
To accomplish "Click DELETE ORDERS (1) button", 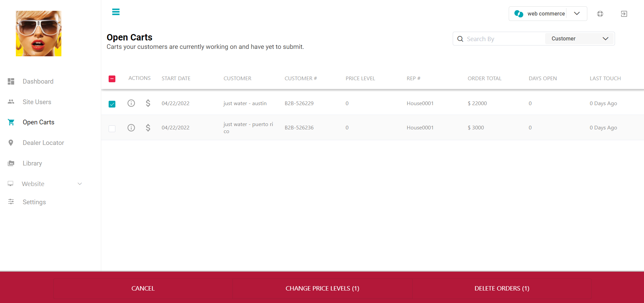I will [502, 289].
